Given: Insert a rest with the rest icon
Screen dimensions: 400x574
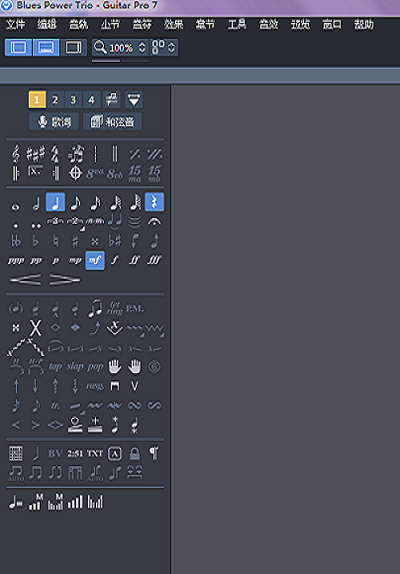Looking at the screenshot, I should 154,202.
